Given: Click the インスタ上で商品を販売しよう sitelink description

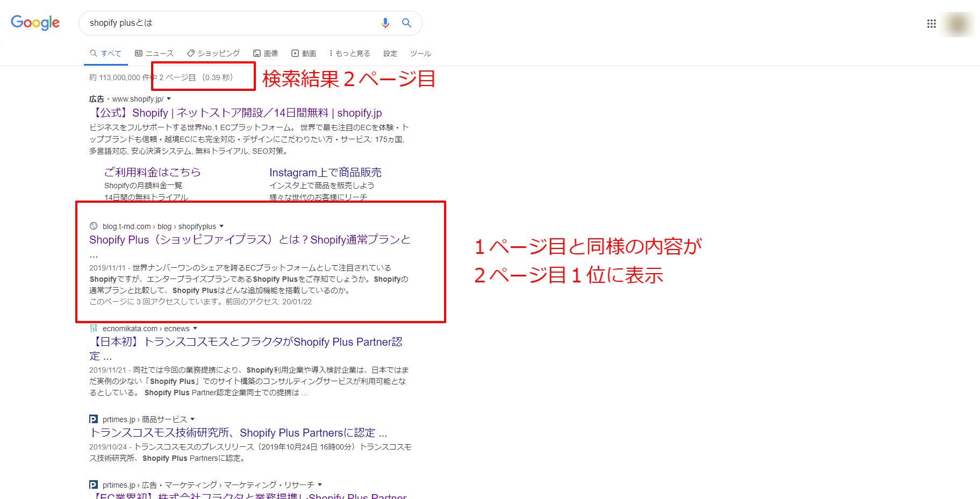Looking at the screenshot, I should click(322, 186).
